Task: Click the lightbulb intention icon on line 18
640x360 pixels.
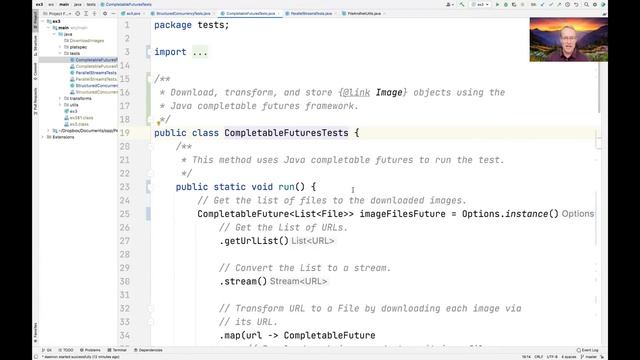Action: 158,122
